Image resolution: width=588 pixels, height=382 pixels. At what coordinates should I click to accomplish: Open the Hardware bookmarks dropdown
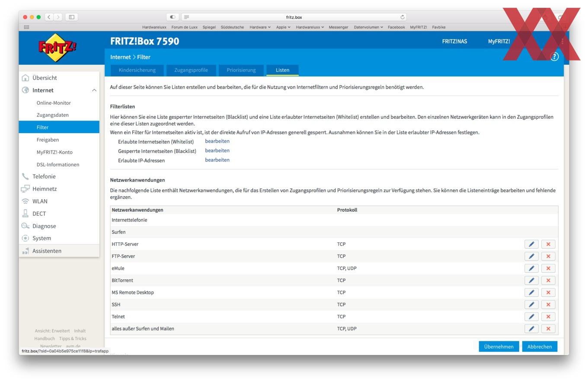click(x=260, y=27)
